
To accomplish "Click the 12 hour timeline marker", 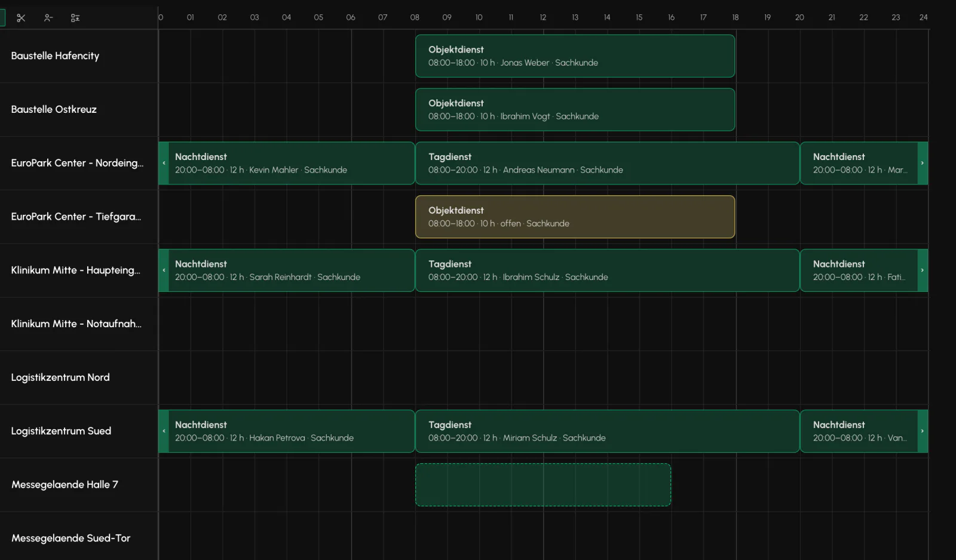I will pos(543,17).
